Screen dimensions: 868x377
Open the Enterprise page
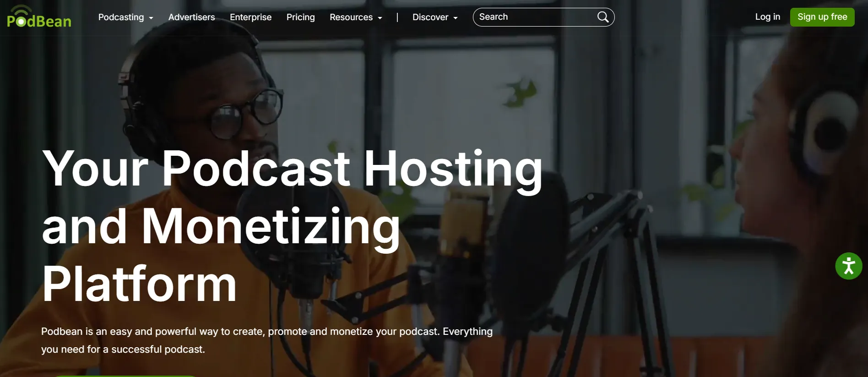point(250,17)
